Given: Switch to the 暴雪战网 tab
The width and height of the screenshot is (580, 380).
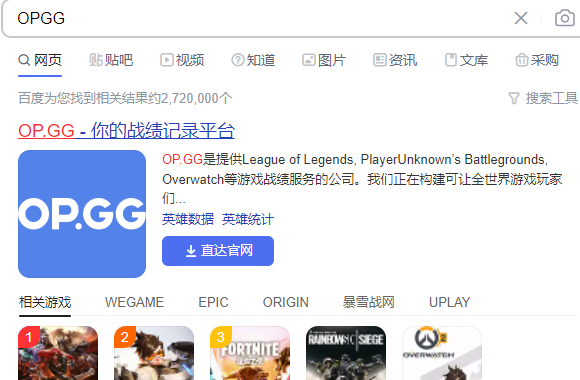Looking at the screenshot, I should pos(368,302).
